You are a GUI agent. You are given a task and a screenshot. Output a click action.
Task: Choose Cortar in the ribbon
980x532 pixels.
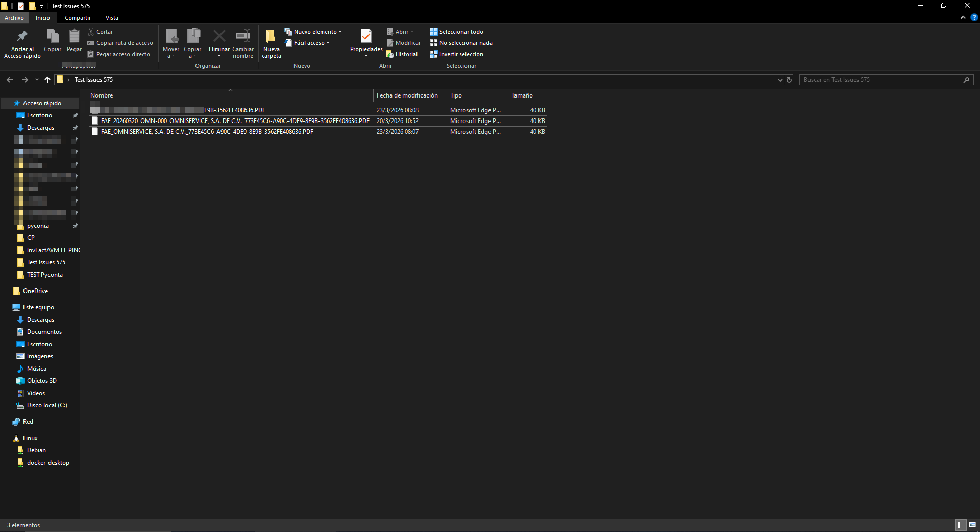pos(101,32)
